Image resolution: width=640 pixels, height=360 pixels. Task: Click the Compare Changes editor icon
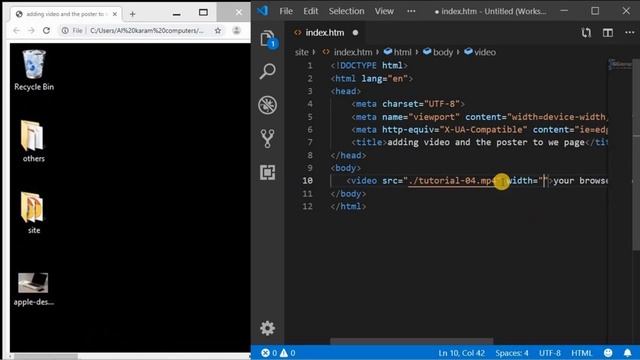[586, 33]
